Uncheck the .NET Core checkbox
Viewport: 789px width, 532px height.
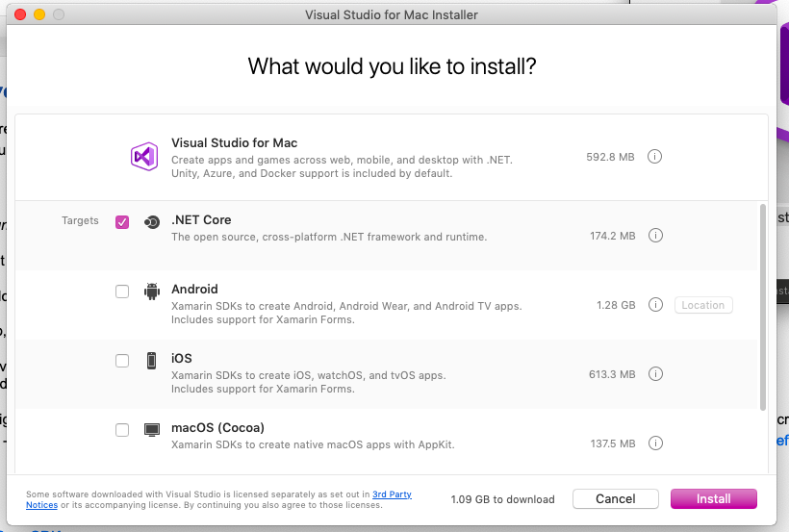tap(122, 222)
